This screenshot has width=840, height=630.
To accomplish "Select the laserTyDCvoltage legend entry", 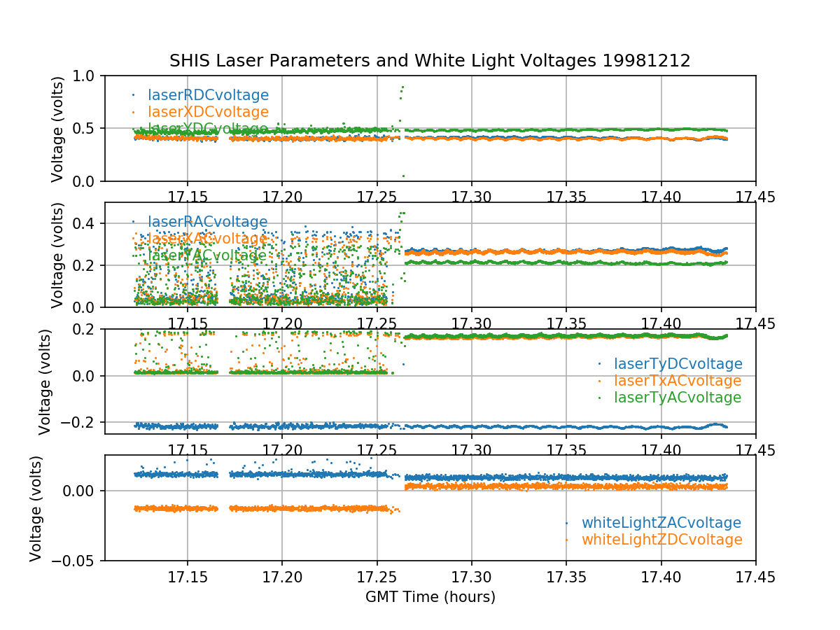I will pos(678,364).
